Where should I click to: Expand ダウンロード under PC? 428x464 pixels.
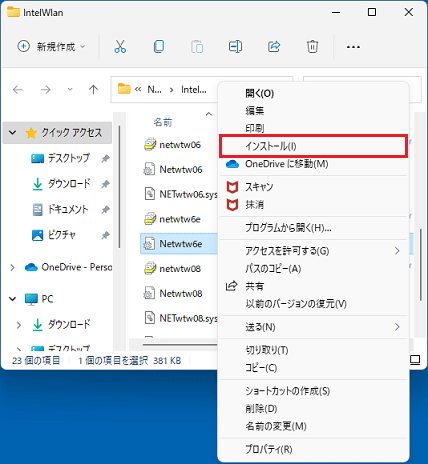19,325
